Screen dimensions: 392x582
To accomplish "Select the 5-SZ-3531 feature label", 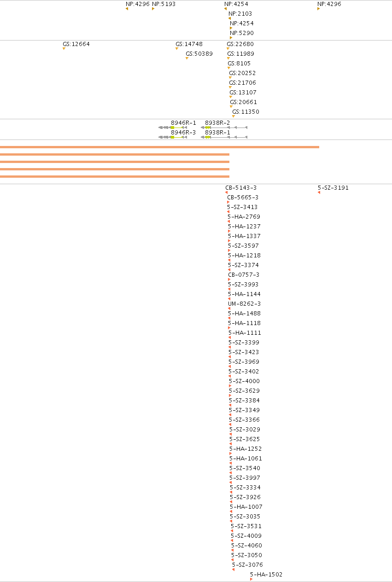I will tap(246, 526).
